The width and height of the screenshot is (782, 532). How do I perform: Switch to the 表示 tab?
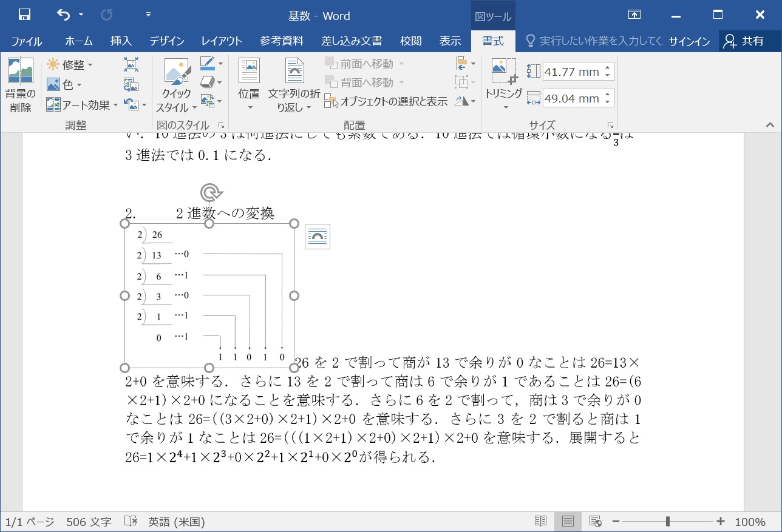(450, 41)
